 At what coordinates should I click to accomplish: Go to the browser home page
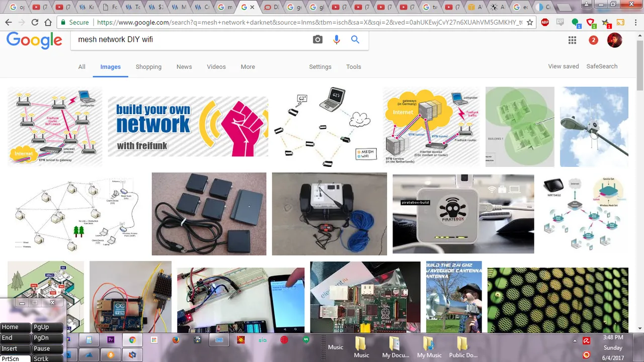point(48,22)
